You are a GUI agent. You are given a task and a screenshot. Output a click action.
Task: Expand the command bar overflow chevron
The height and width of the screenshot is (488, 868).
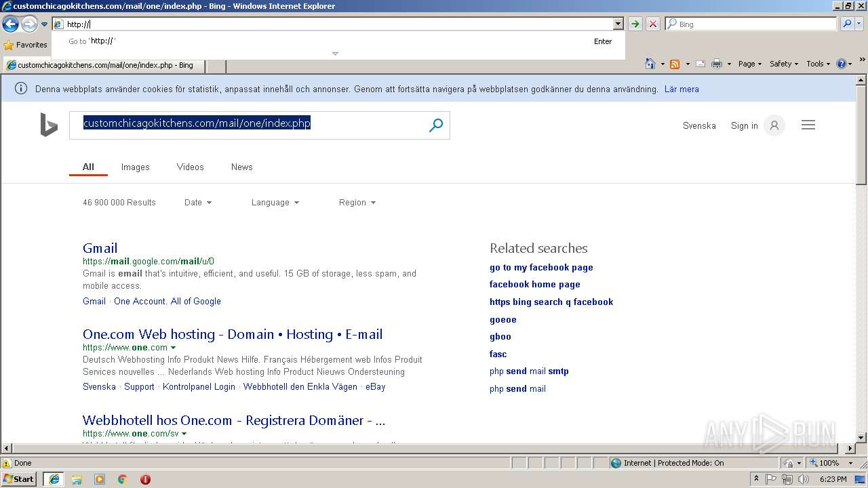click(x=863, y=60)
